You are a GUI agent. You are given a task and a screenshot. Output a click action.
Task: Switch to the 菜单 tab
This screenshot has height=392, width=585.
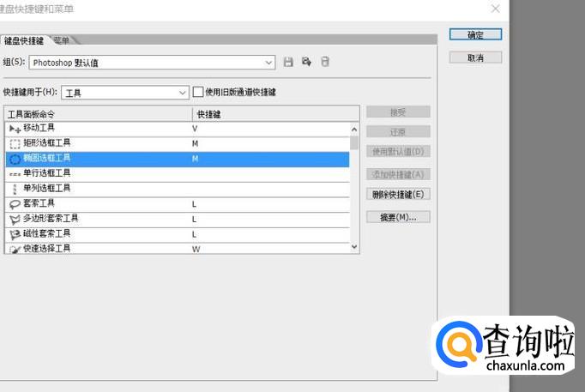(x=62, y=40)
